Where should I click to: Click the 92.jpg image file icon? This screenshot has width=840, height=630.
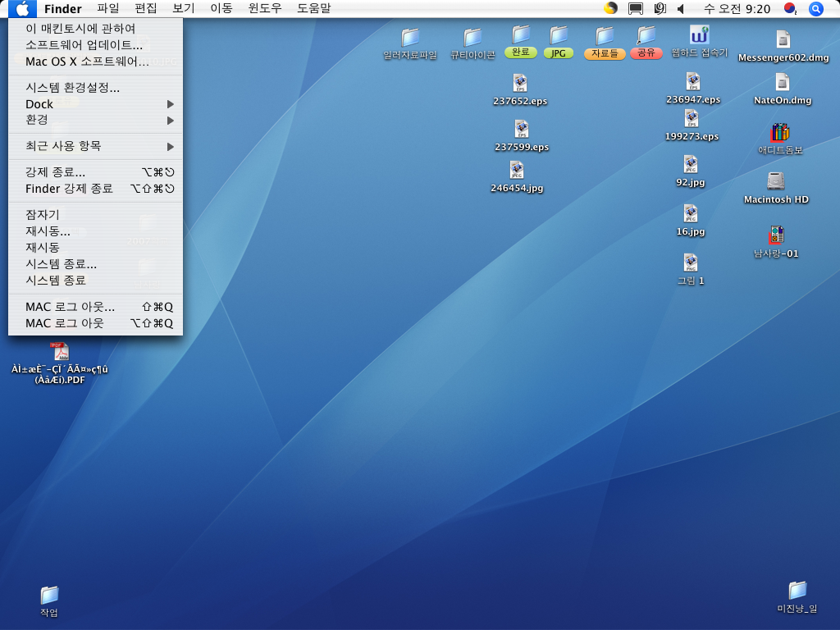(x=691, y=165)
